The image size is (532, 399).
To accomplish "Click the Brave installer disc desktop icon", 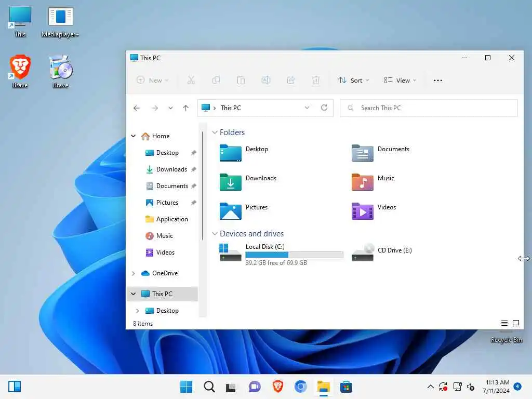I will tap(60, 72).
